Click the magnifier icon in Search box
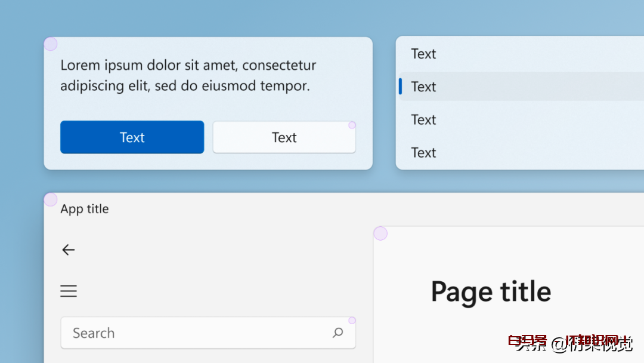This screenshot has width=644, height=363. (338, 333)
